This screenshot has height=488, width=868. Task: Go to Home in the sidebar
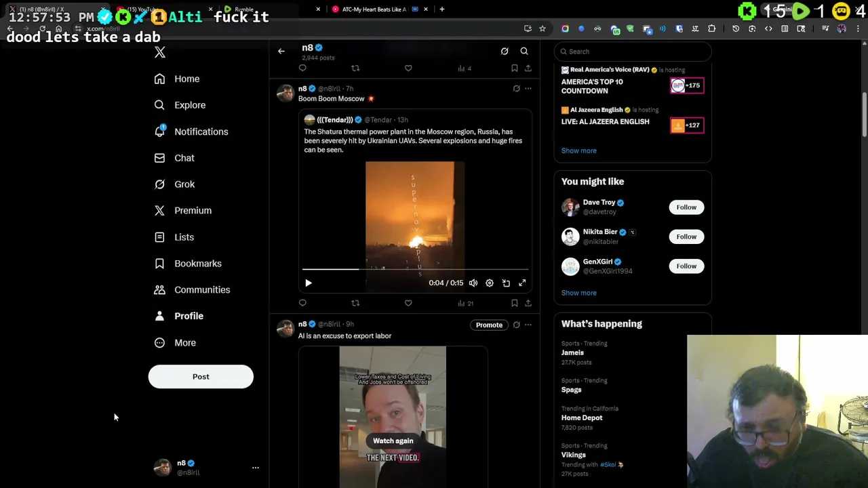177,79
